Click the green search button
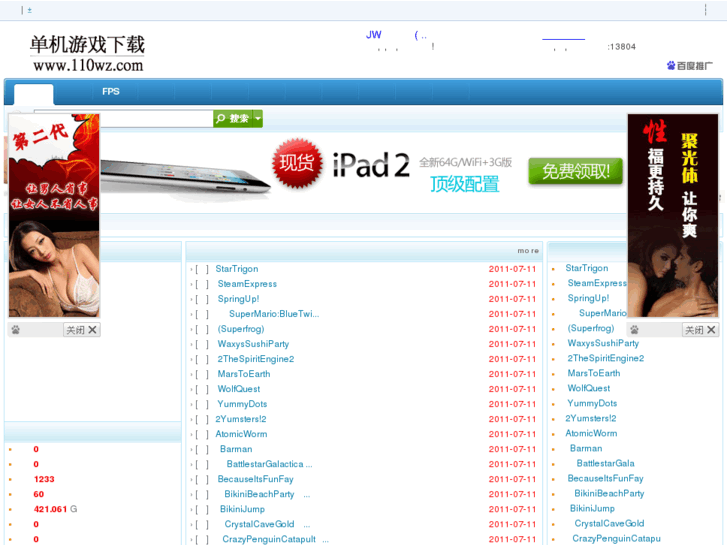The image size is (727, 545). click(x=233, y=119)
